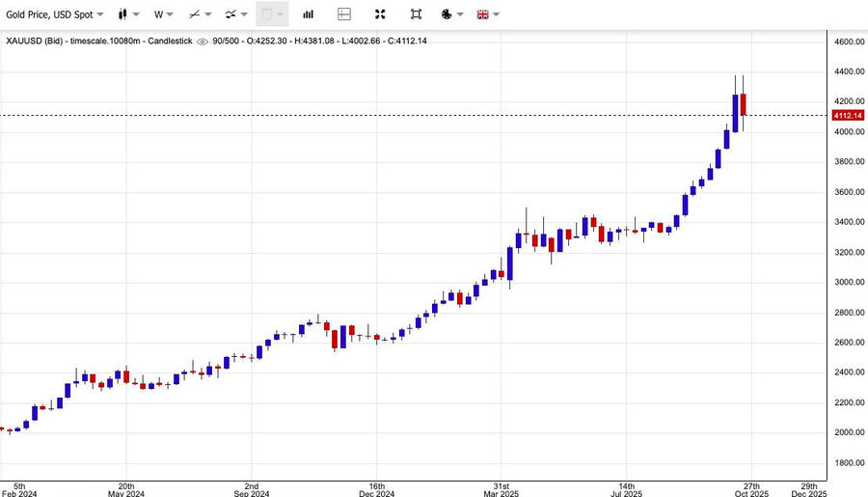Screen dimensions: 868x497
Task: Open the candlestick chart type selector
Action: coord(127,14)
